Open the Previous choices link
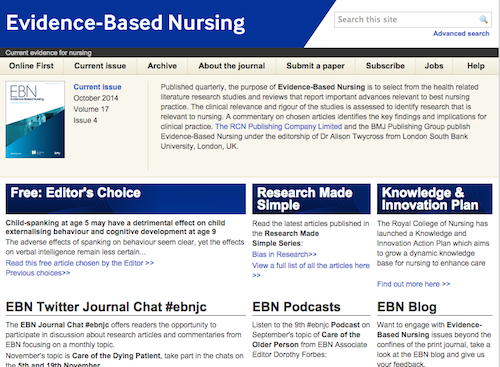The width and height of the screenshot is (500, 367). click(x=38, y=273)
